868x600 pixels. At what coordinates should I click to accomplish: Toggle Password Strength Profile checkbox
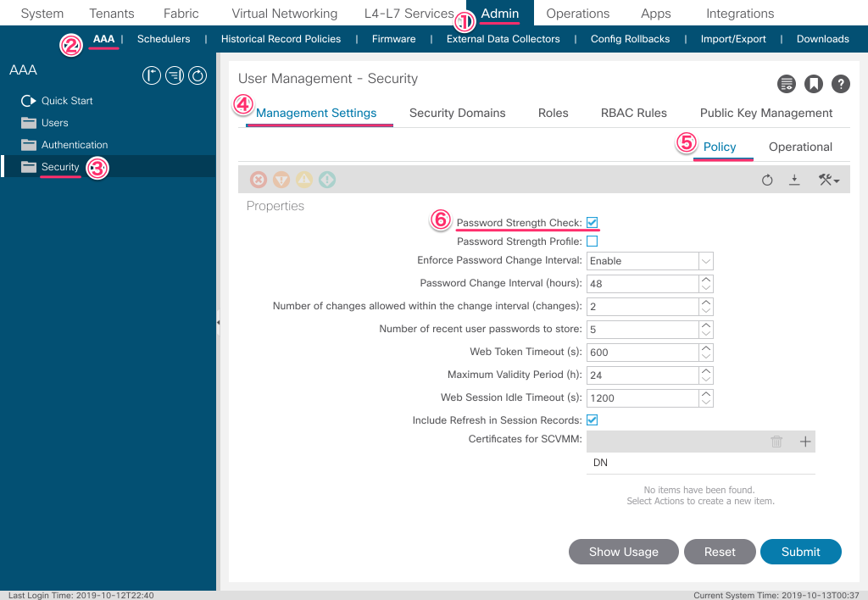(x=593, y=242)
